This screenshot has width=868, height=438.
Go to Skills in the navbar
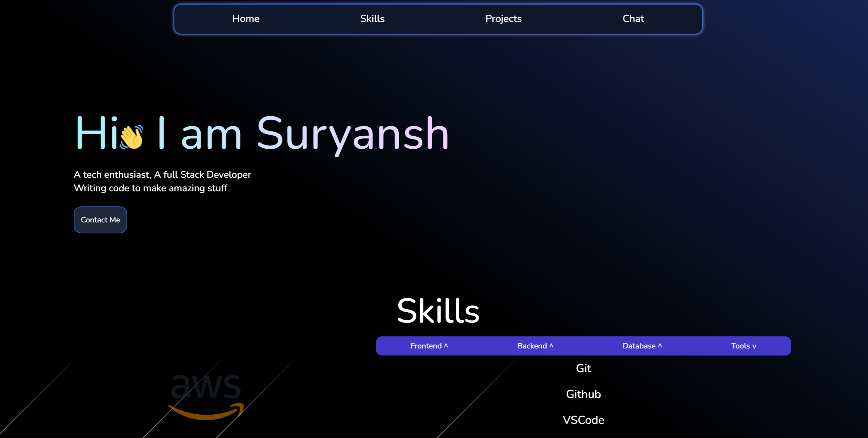(372, 19)
